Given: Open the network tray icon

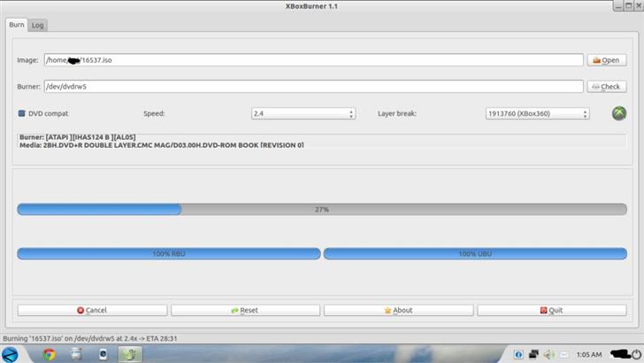Looking at the screenshot, I should [x=533, y=354].
